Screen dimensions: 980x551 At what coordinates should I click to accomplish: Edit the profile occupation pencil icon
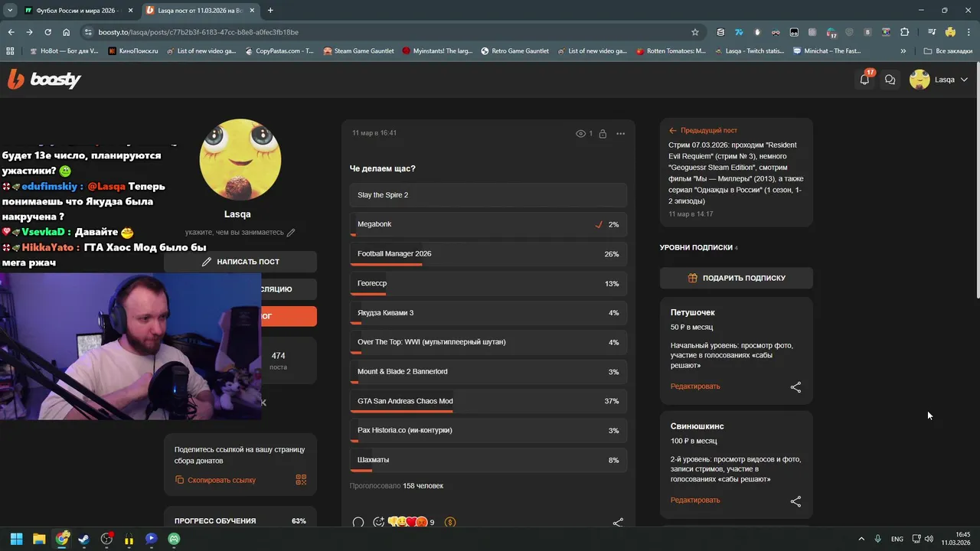pos(291,233)
